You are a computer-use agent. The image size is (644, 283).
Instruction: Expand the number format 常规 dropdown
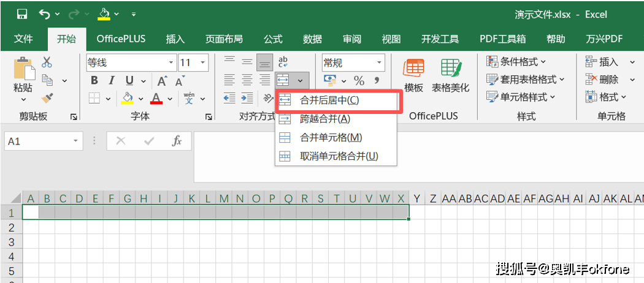tap(380, 62)
